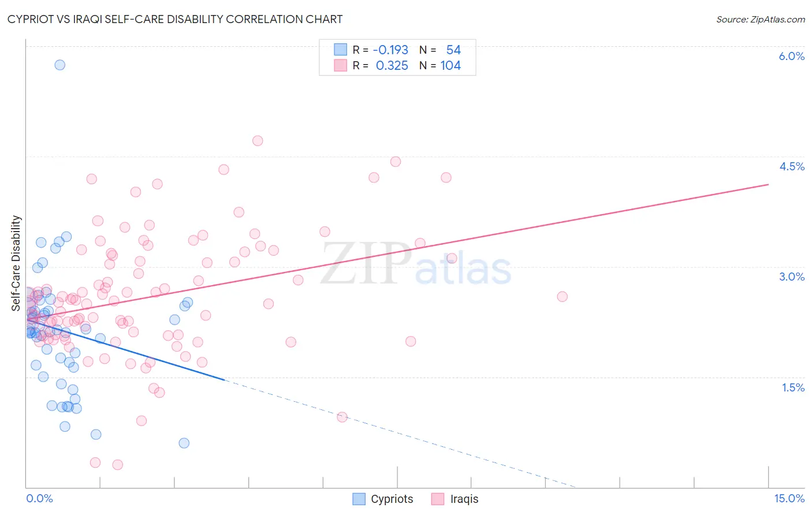Click the solid blue Cypriot trend line
The width and height of the screenshot is (812, 515).
[x=125, y=349]
